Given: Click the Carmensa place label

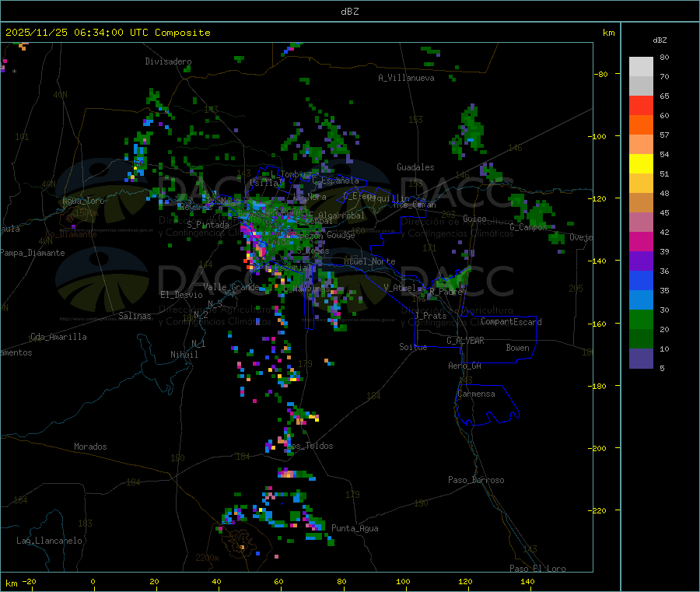Looking at the screenshot, I should [476, 394].
